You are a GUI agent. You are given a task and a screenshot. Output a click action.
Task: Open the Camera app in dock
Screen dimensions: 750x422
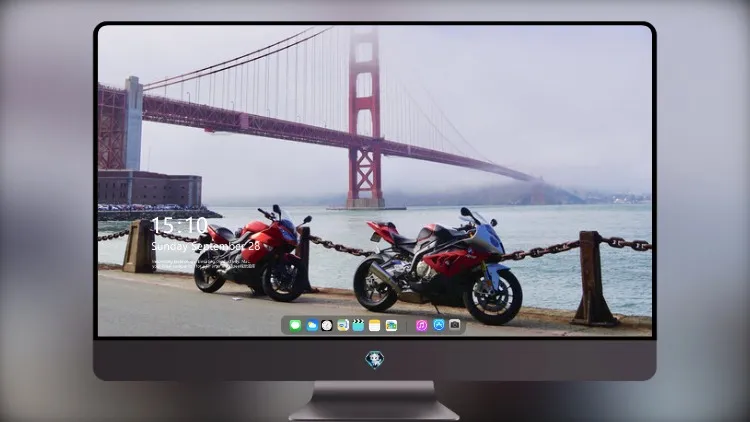point(455,325)
